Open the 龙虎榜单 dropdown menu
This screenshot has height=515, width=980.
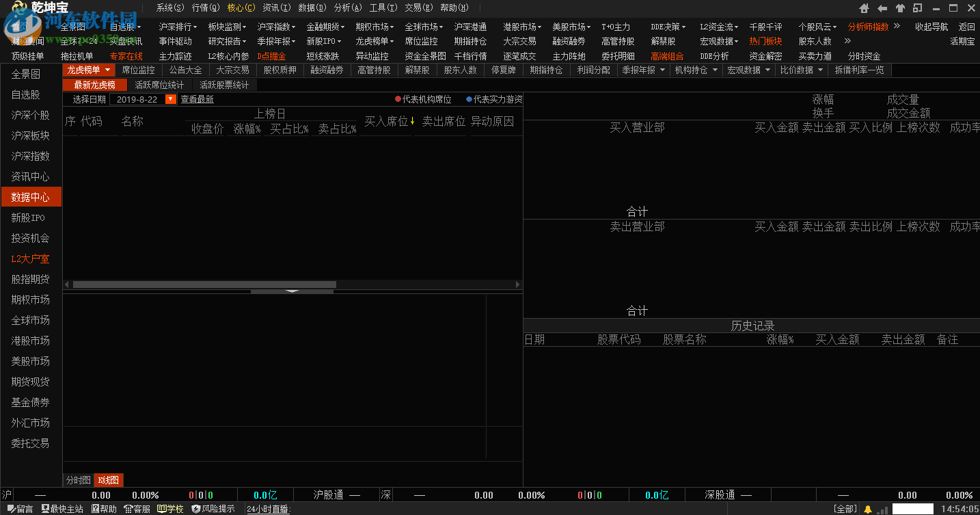coord(87,70)
